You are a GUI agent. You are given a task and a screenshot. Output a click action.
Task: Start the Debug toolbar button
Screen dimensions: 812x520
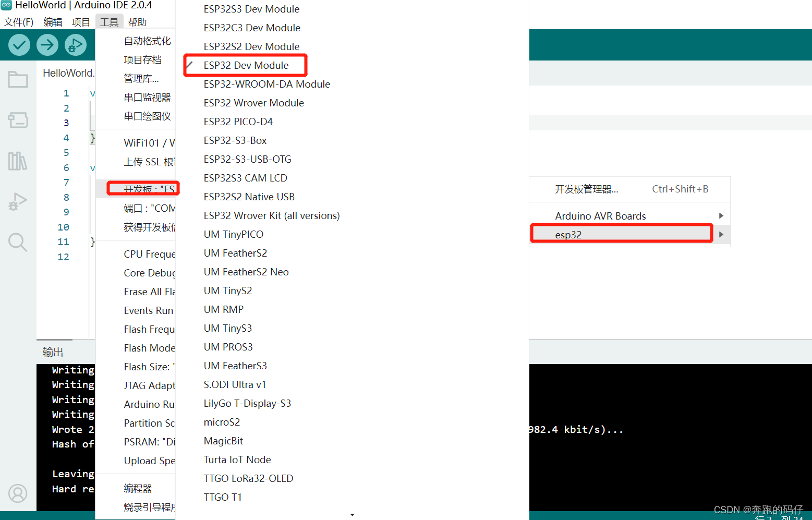(x=76, y=45)
